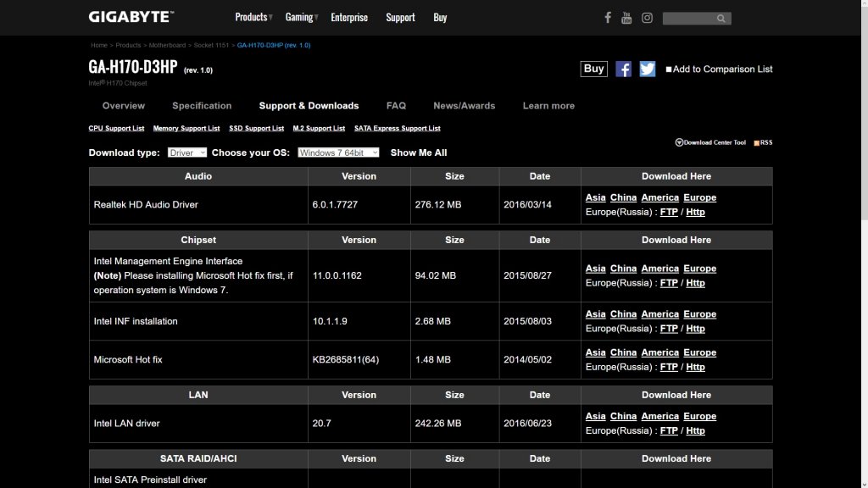This screenshot has height=488, width=868.
Task: Download Intel LAN driver from America
Action: tap(659, 416)
